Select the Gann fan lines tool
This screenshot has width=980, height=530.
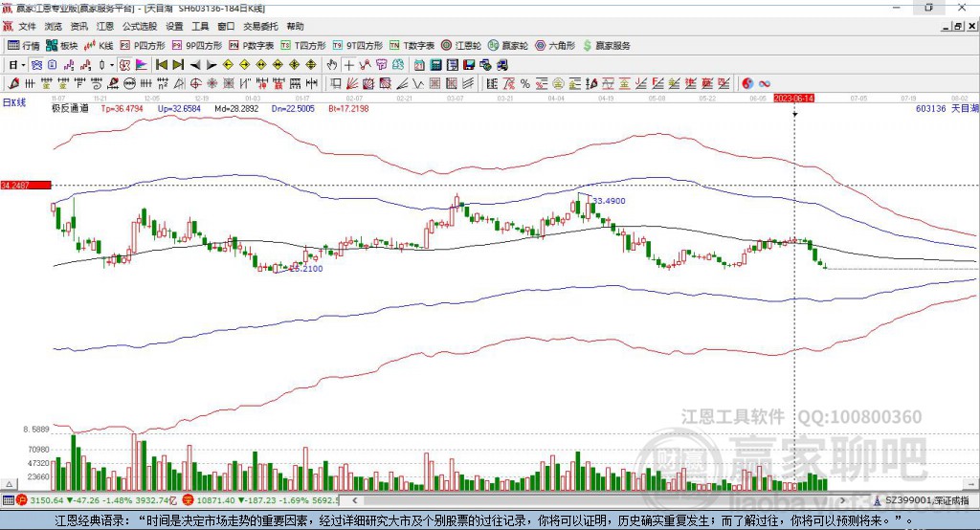[352, 83]
